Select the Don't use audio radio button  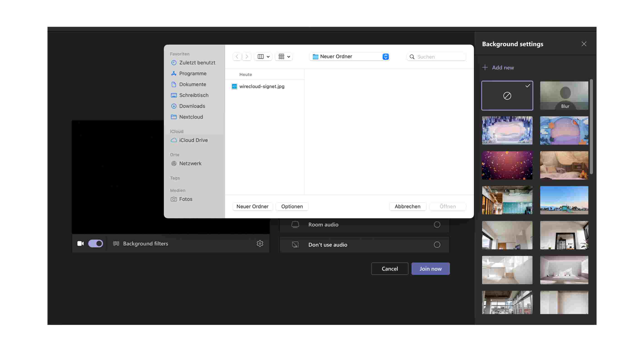(437, 245)
